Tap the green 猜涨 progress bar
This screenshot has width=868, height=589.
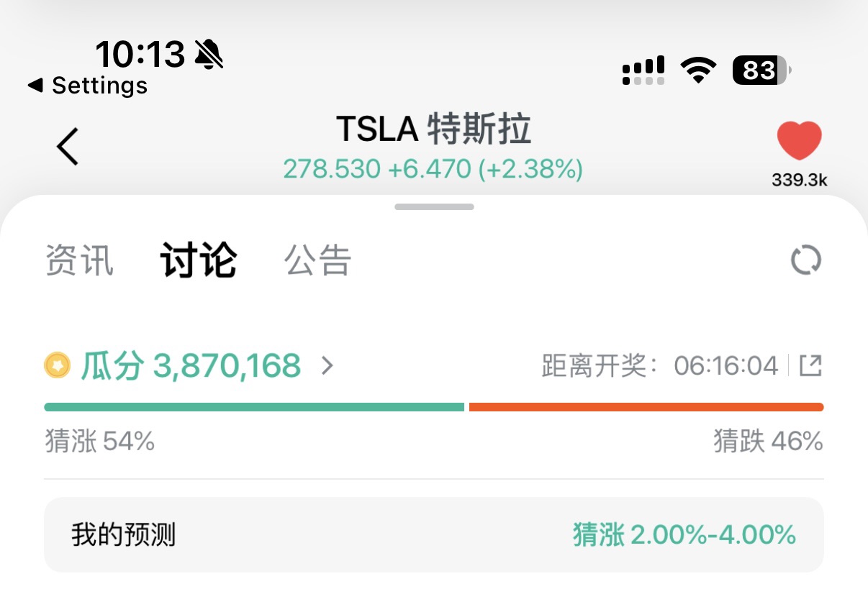254,407
